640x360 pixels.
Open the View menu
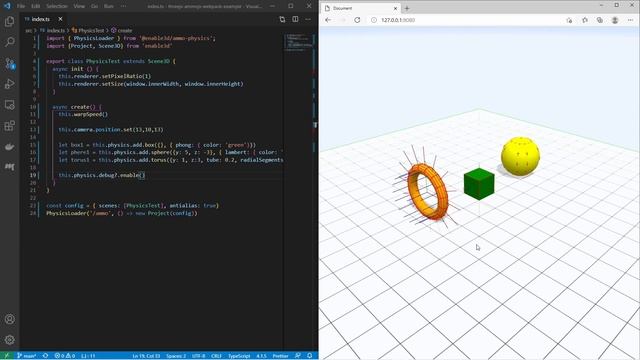click(x=79, y=6)
